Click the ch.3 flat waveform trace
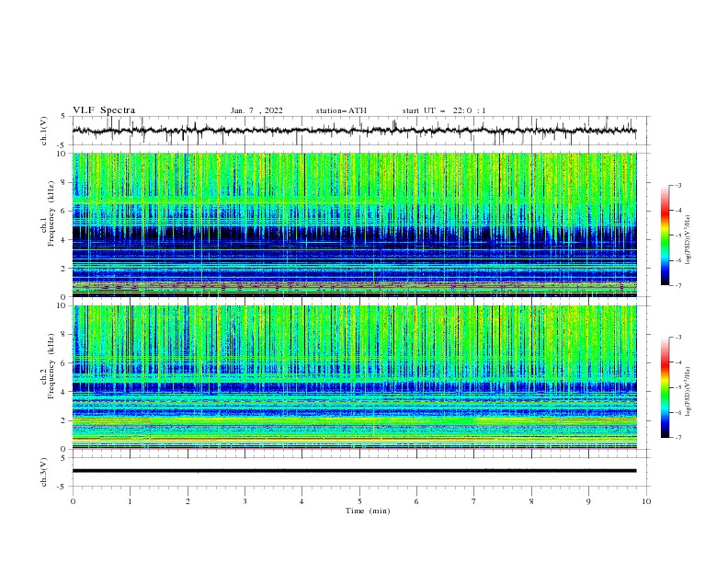 coord(354,471)
